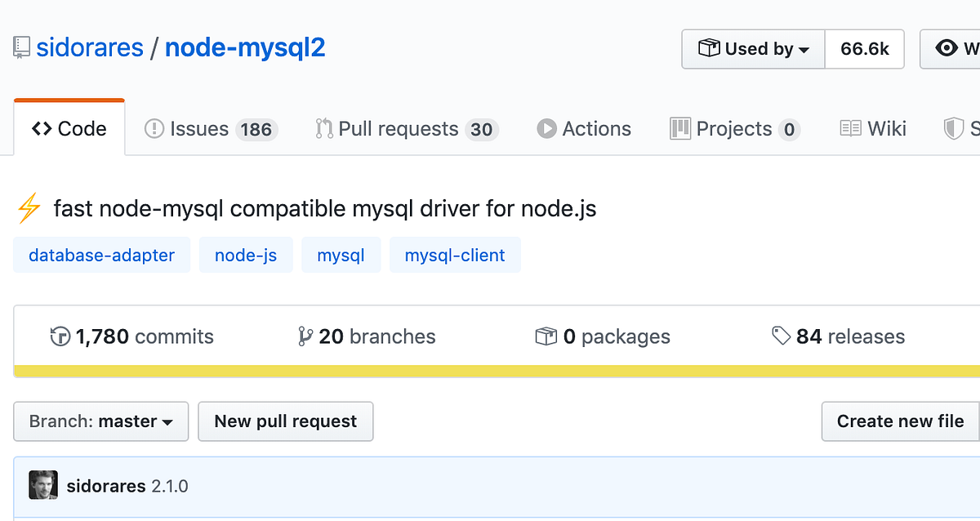
Task: Open the Branch: master selector
Action: point(100,421)
